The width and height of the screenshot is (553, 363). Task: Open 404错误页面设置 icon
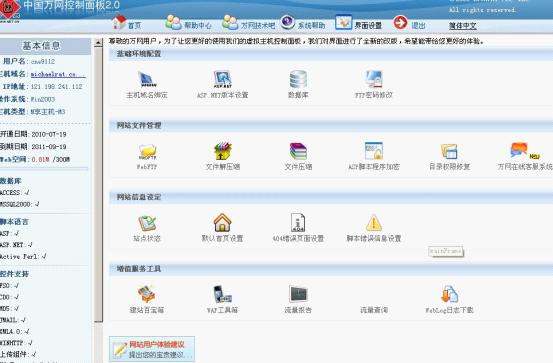[x=298, y=223]
